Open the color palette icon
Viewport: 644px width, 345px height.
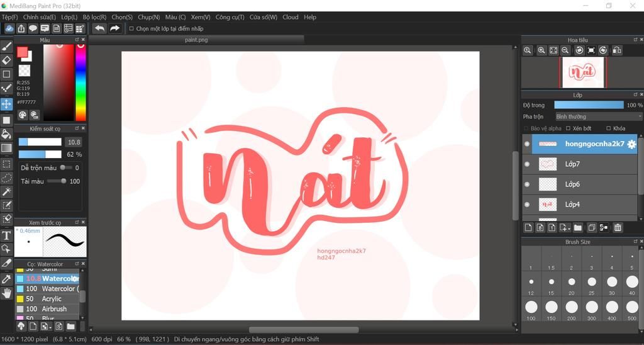23,115
